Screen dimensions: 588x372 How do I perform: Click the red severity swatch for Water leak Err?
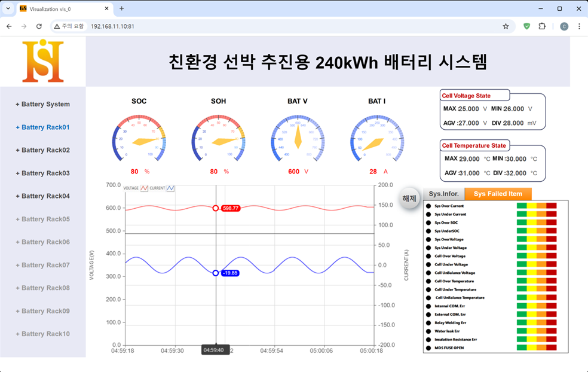[551, 331]
